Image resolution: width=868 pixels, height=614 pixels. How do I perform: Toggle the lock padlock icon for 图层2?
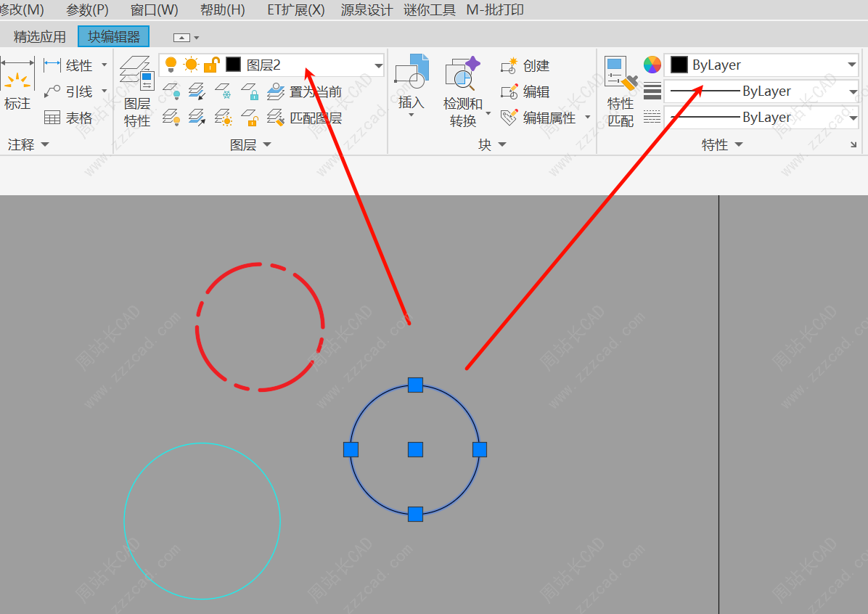point(211,65)
